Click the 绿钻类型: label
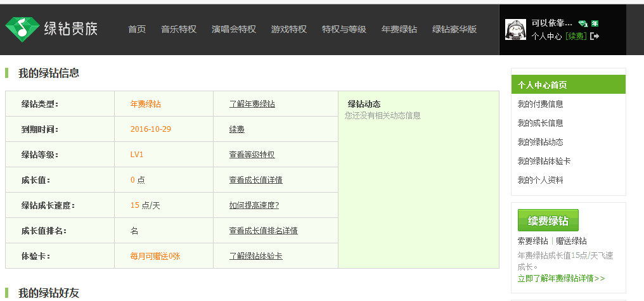The image size is (644, 301). pyautogui.click(x=40, y=105)
